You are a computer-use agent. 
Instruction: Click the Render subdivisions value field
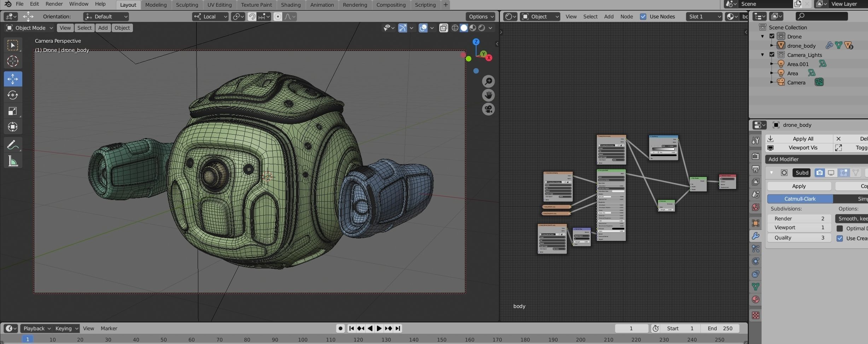tap(799, 219)
